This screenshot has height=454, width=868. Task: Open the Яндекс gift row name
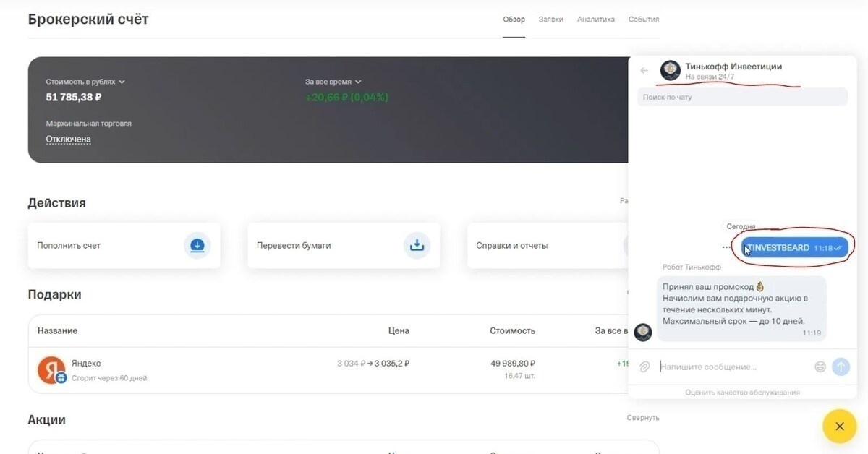point(86,364)
